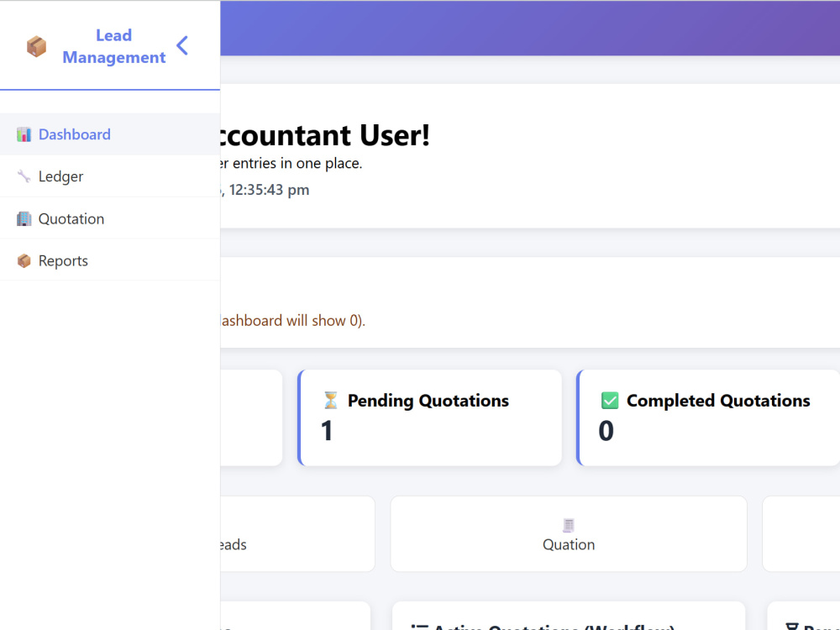Screen dimensions: 840x630
Task: Click the 12:35:43 pm timestamp text
Action: point(269,190)
